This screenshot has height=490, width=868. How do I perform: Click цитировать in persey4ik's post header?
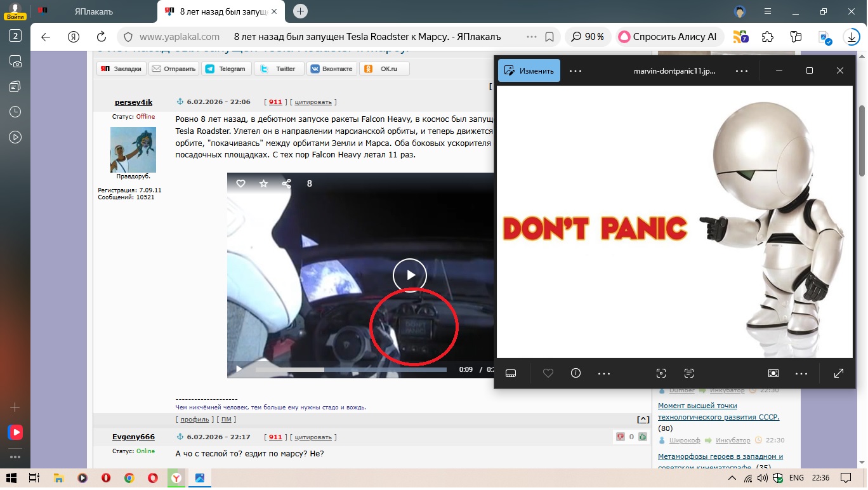pos(313,102)
